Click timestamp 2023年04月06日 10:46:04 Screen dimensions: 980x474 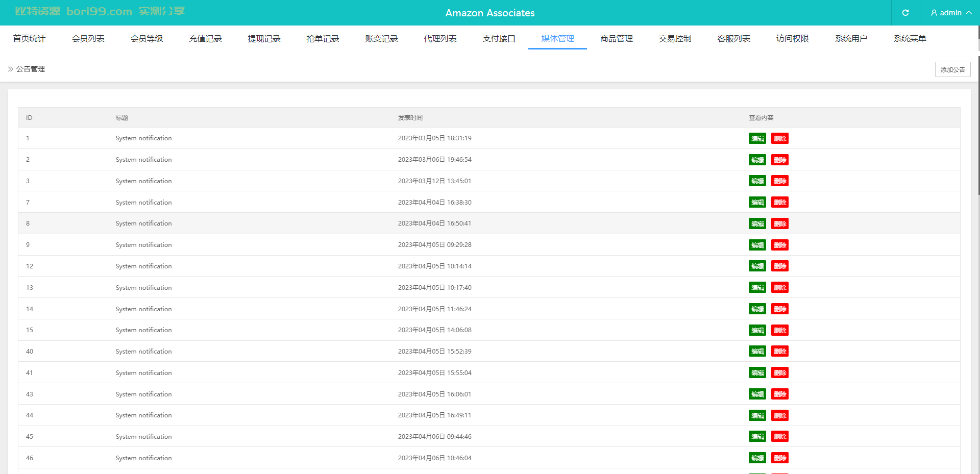click(435, 458)
